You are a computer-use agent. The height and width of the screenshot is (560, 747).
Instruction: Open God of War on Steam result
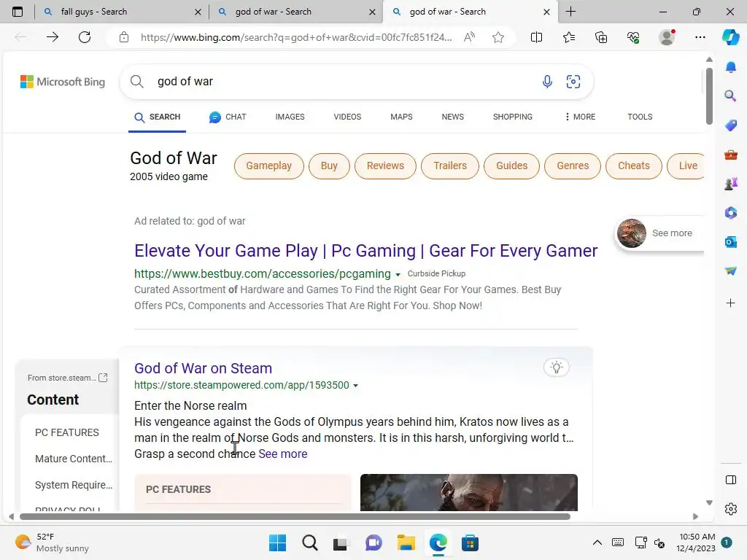pos(203,368)
